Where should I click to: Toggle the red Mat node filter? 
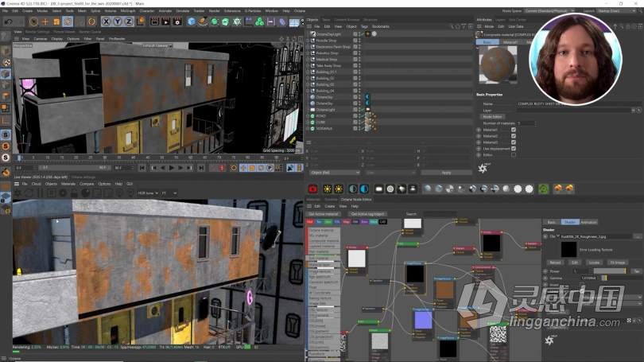310,222
